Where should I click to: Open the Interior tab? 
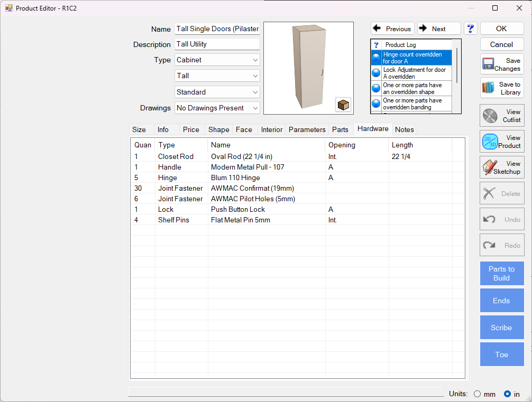point(272,129)
